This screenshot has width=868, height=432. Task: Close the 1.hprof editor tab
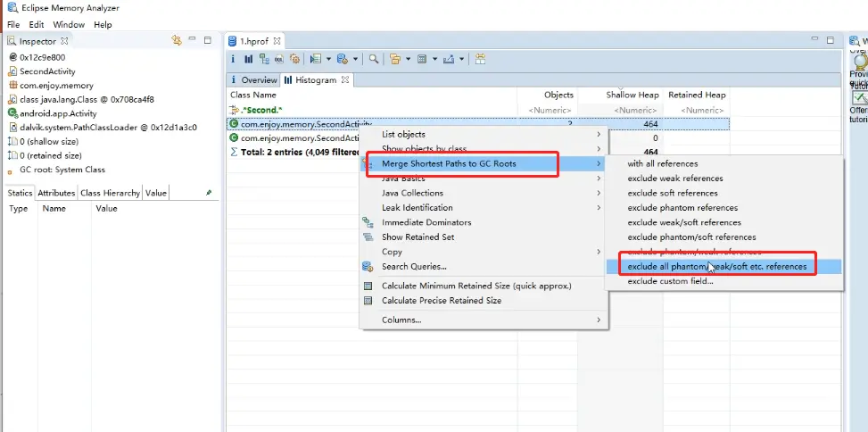click(x=277, y=40)
